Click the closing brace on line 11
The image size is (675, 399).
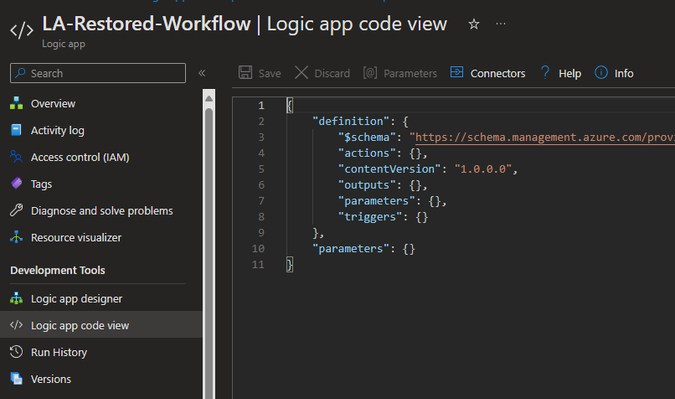tap(290, 264)
